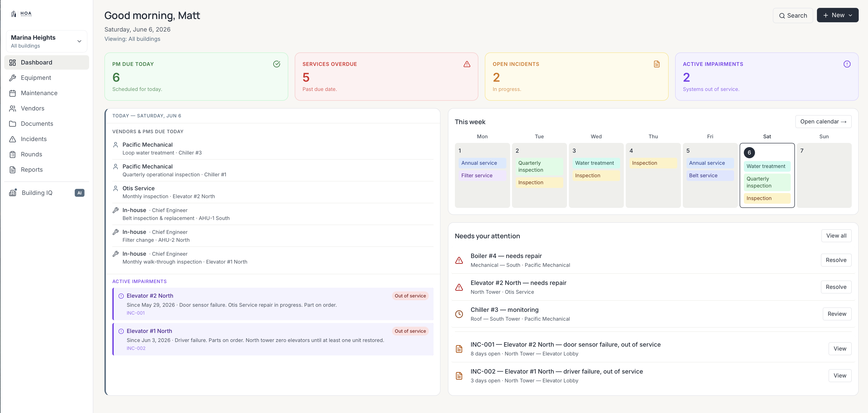868x413 pixels.
Task: Click the clock icon beside Chiller #3 monitoring
Action: coord(459,314)
